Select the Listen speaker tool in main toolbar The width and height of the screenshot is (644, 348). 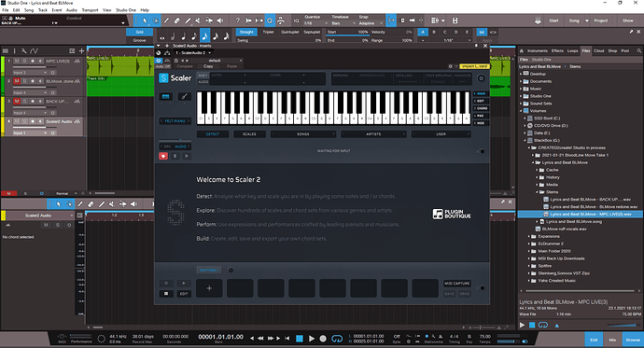coord(220,21)
